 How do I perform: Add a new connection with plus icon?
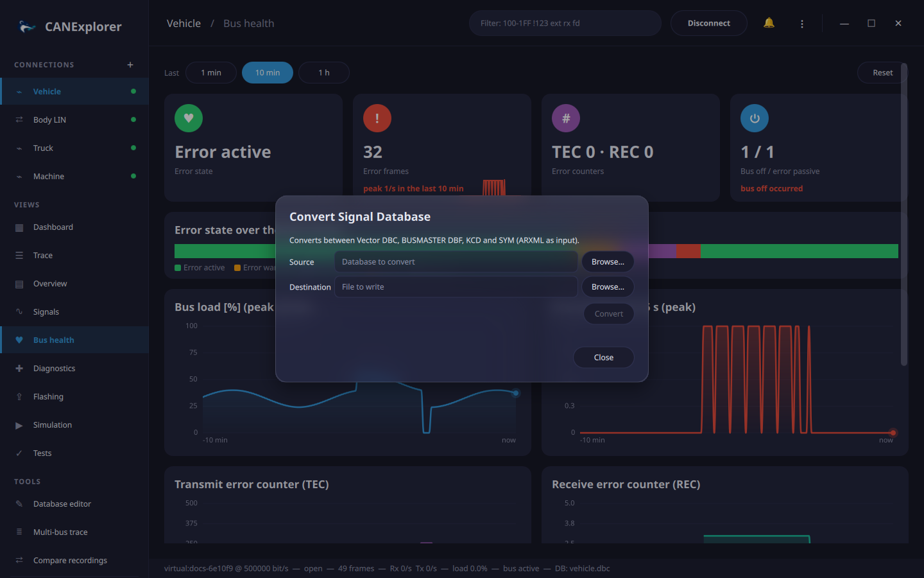(x=130, y=65)
